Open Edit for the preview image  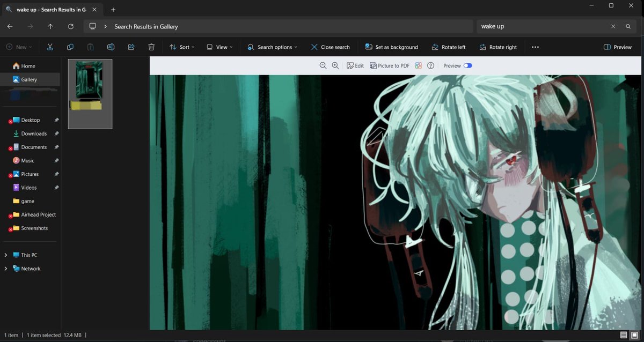pyautogui.click(x=355, y=65)
